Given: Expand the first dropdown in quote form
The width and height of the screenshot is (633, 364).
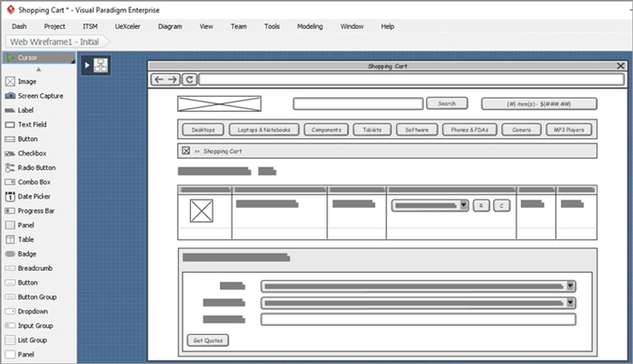Looking at the screenshot, I should 571,286.
